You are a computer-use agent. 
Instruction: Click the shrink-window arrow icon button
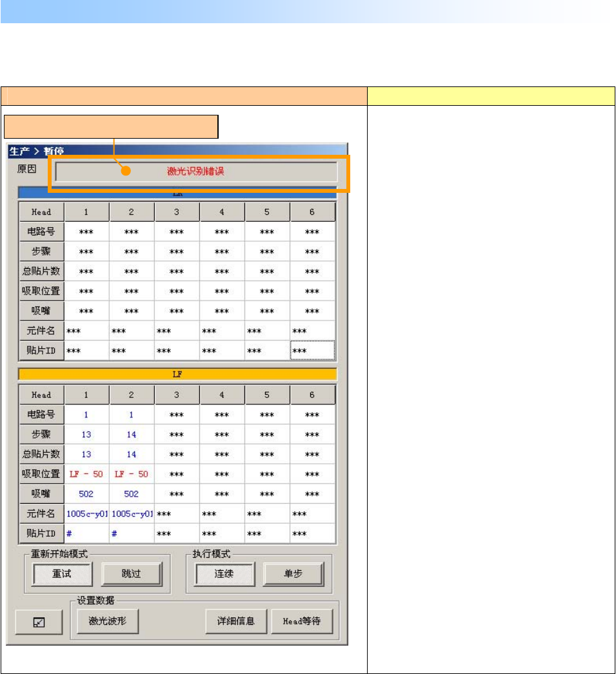39,622
